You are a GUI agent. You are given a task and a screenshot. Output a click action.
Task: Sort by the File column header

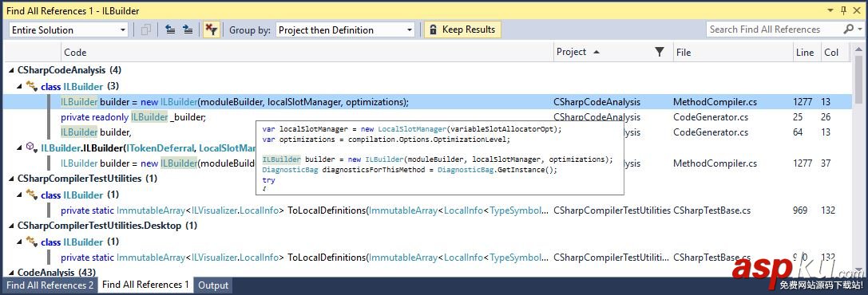pos(732,53)
